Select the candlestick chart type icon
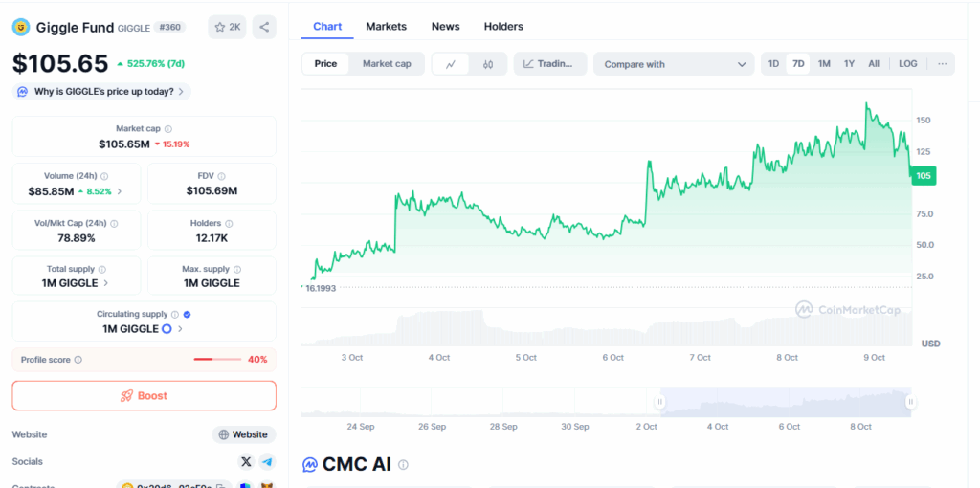Image resolution: width=980 pixels, height=488 pixels. [x=487, y=64]
